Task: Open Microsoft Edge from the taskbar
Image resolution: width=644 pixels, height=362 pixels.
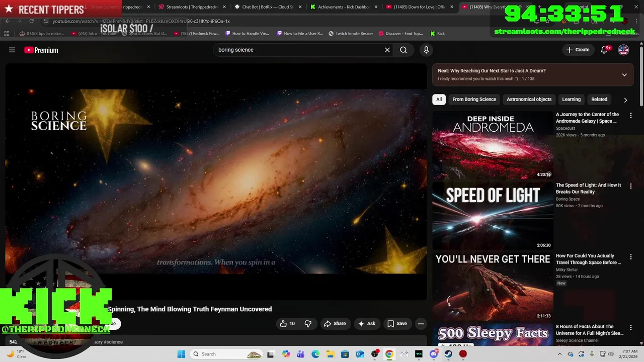Action: point(315,354)
